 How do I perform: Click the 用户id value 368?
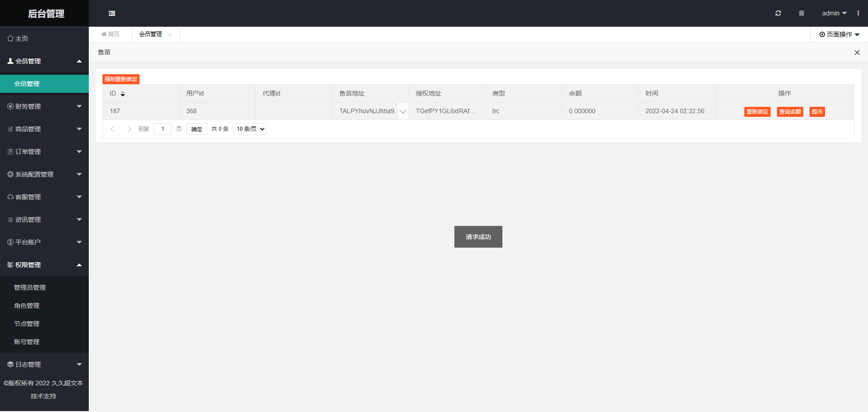click(191, 111)
